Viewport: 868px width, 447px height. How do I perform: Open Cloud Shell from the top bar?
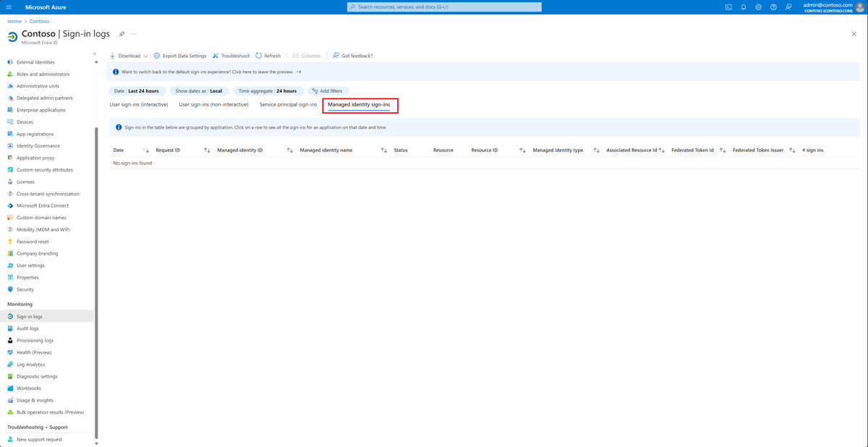click(x=728, y=7)
